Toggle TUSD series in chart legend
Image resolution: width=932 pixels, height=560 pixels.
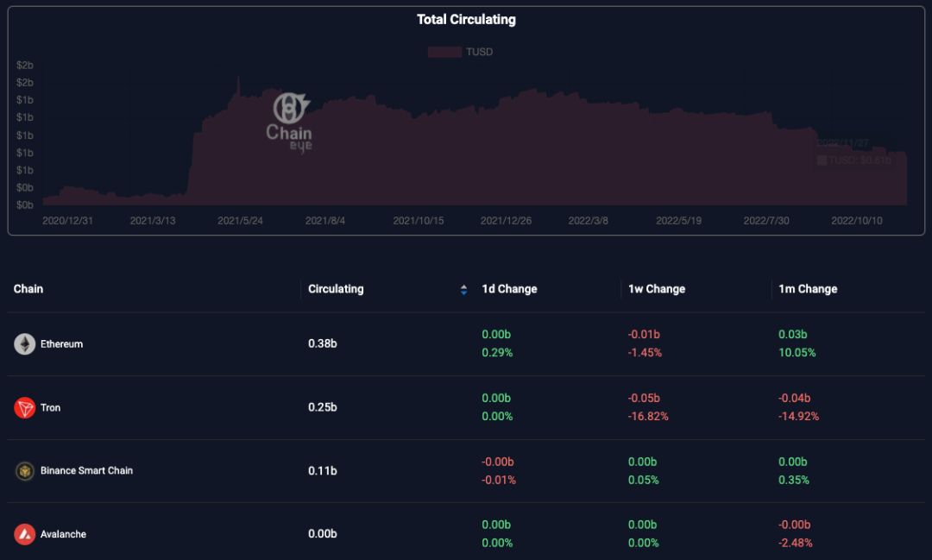461,52
